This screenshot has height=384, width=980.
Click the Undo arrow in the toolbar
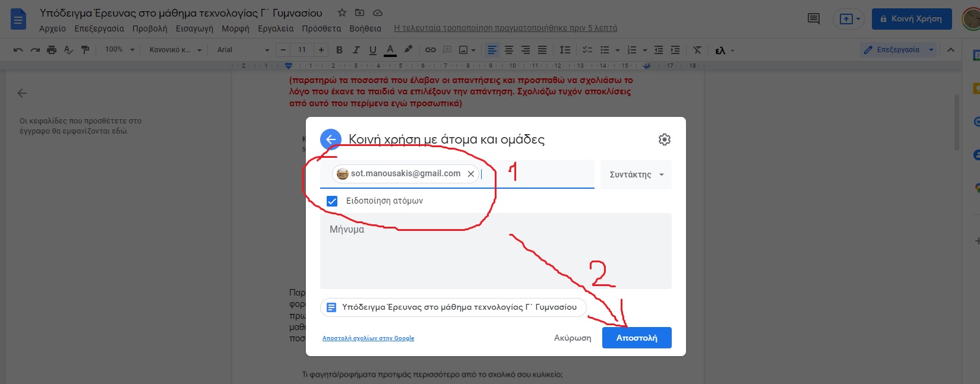pyautogui.click(x=18, y=50)
